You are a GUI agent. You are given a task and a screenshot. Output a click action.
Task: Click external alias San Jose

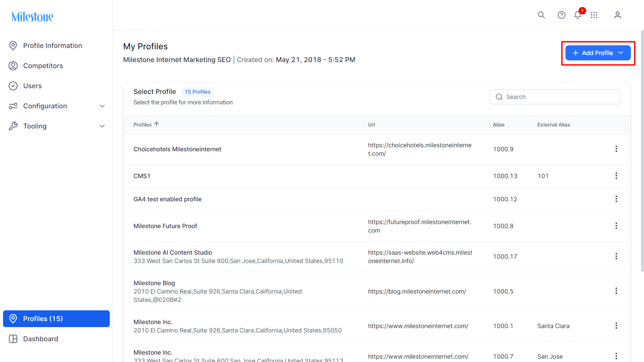coord(550,357)
